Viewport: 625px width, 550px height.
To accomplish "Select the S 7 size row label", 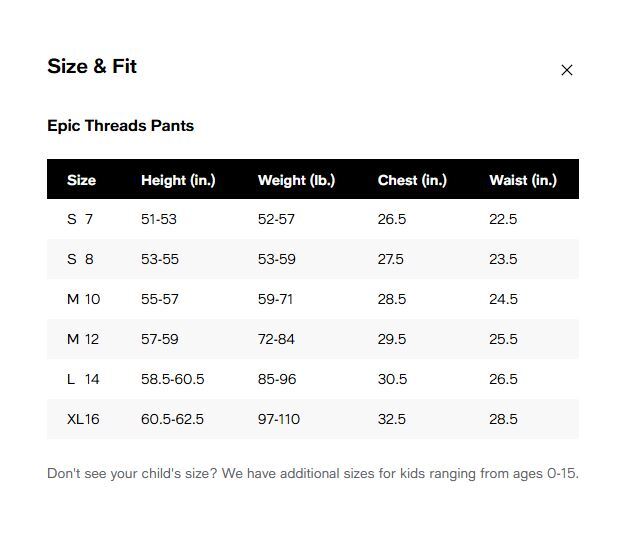I will [80, 219].
